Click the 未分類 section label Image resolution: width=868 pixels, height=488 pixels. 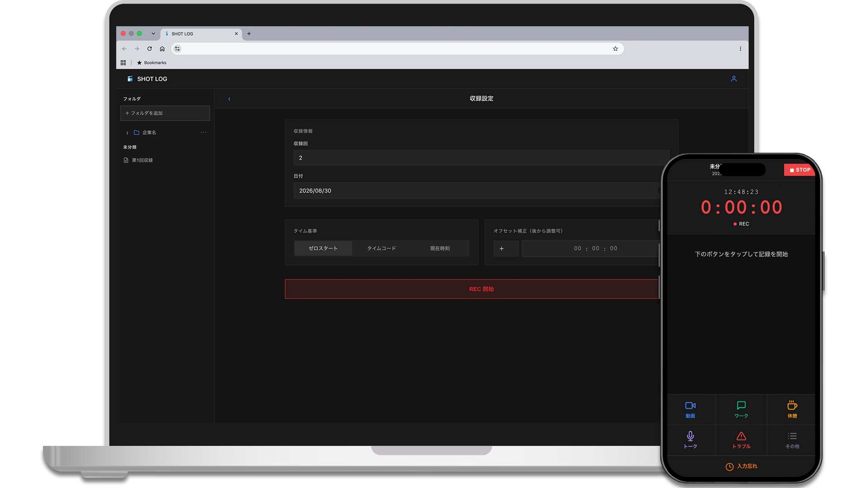pos(130,147)
